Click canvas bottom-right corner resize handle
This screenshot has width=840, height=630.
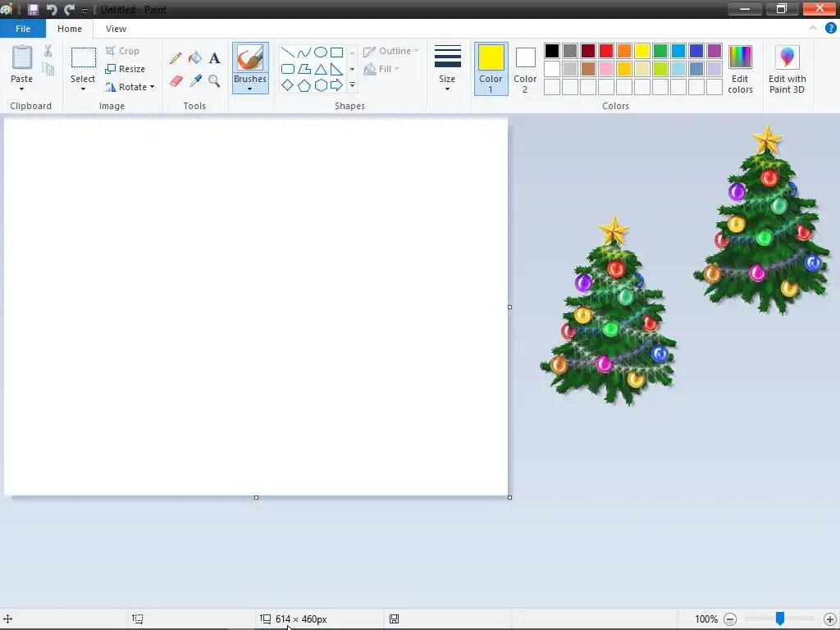click(509, 498)
